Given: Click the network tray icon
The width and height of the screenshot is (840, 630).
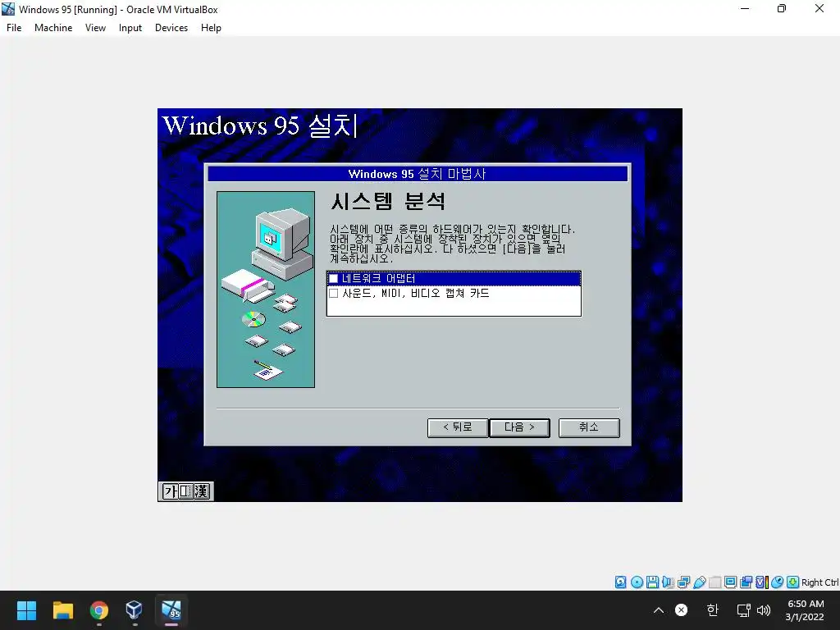Looking at the screenshot, I should [x=743, y=610].
